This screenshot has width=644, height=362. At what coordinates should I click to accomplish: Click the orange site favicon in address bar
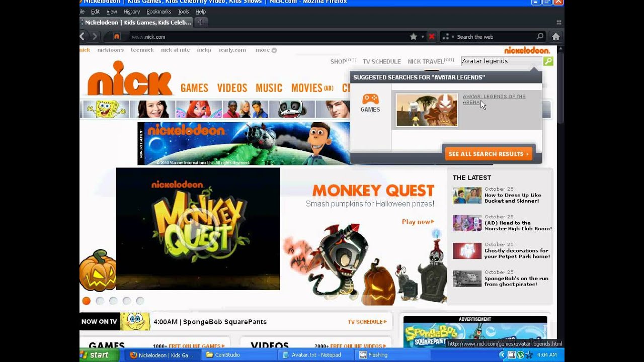(x=117, y=36)
